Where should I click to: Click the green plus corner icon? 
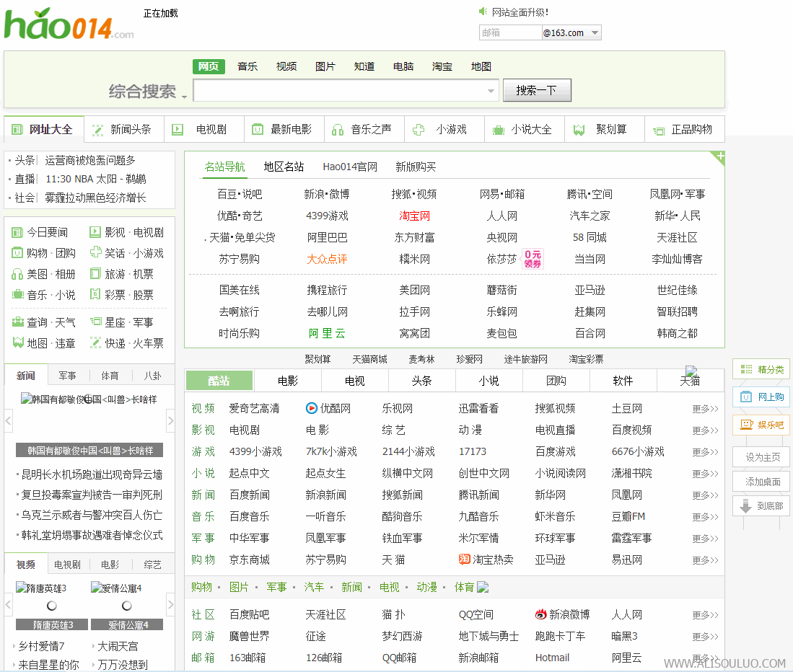click(720, 156)
